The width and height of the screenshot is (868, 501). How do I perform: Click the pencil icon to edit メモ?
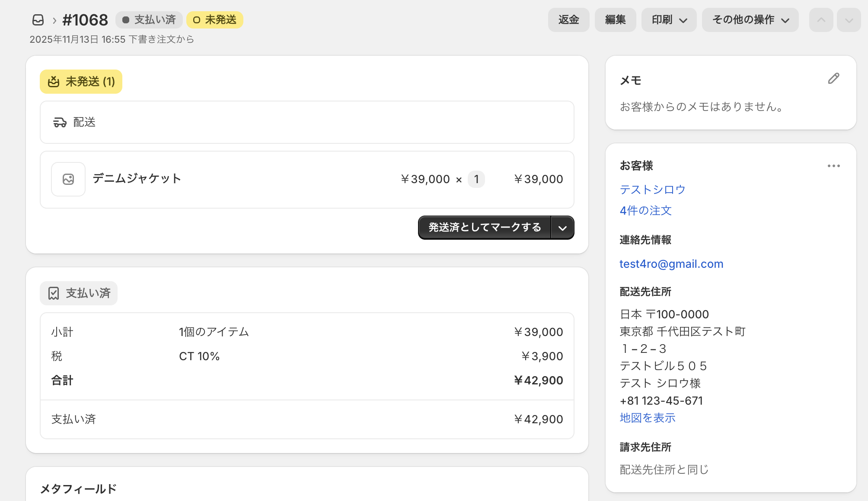click(x=833, y=79)
